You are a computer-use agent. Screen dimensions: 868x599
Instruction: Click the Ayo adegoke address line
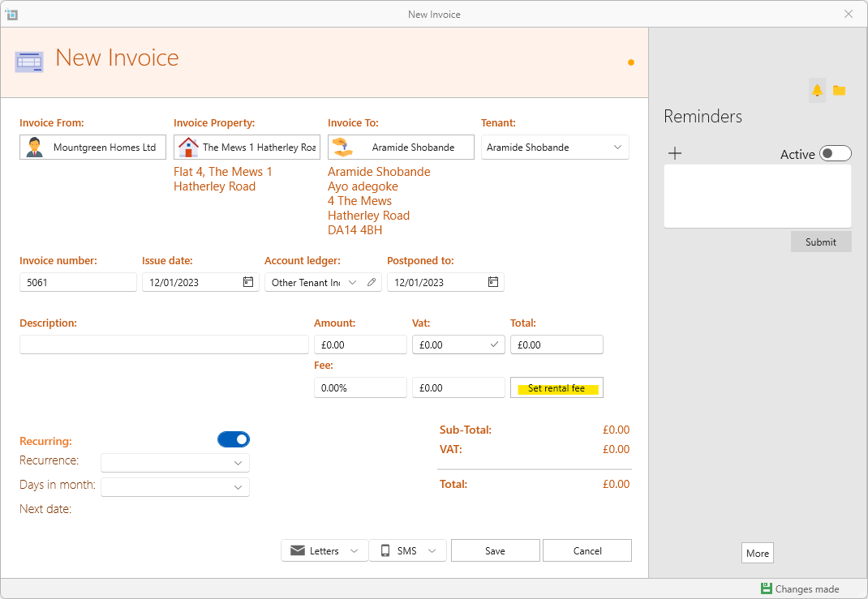pos(363,186)
